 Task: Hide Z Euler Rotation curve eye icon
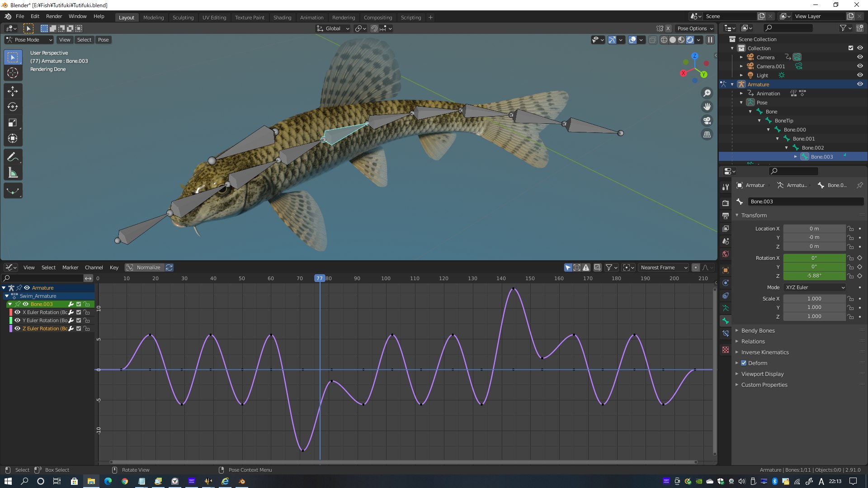(x=17, y=328)
